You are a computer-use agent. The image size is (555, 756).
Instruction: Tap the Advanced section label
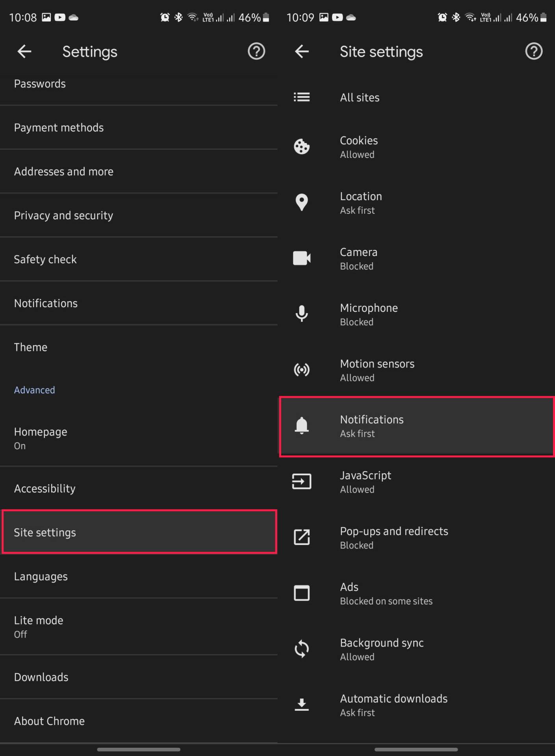35,390
